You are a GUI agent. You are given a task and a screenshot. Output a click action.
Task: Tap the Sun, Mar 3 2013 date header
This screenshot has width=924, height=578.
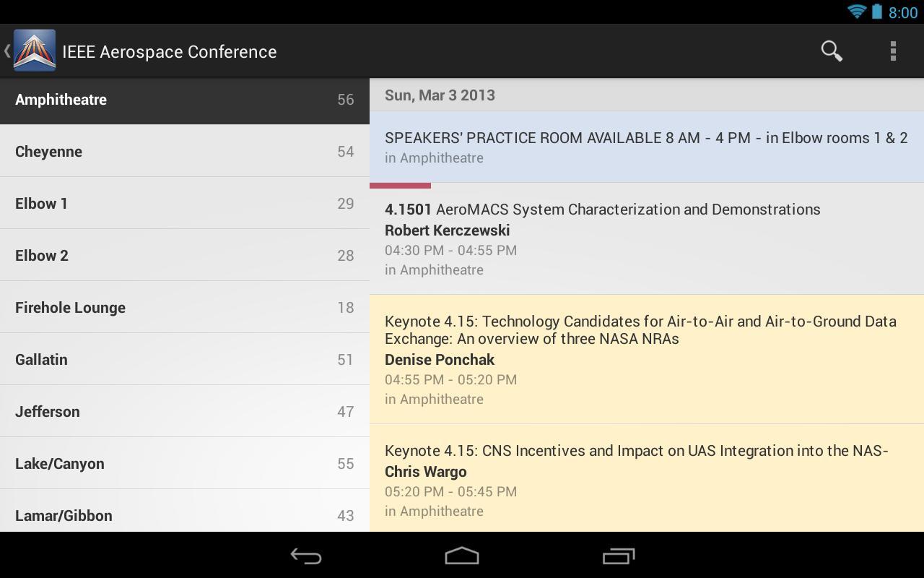440,95
